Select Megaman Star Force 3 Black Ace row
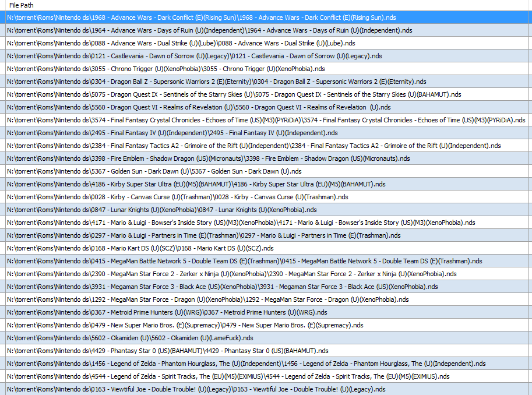This screenshot has width=532, height=395. tap(267, 287)
